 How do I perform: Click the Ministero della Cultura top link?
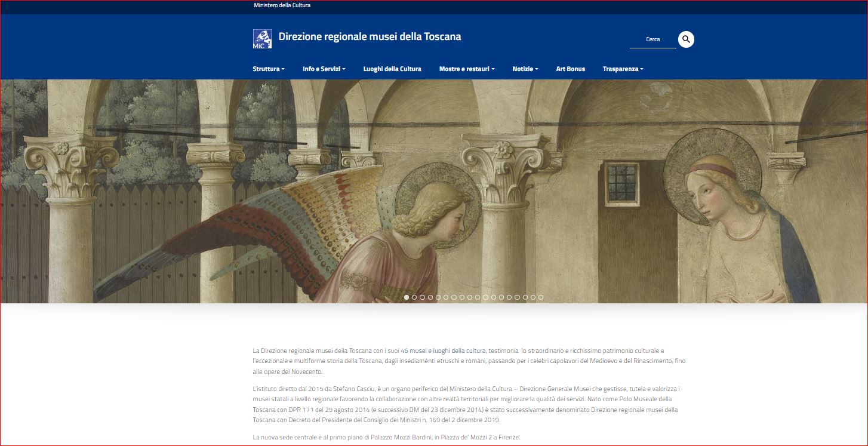click(282, 5)
